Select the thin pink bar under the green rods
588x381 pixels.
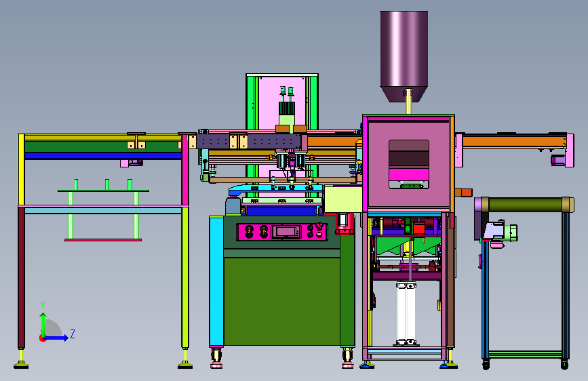click(x=103, y=240)
